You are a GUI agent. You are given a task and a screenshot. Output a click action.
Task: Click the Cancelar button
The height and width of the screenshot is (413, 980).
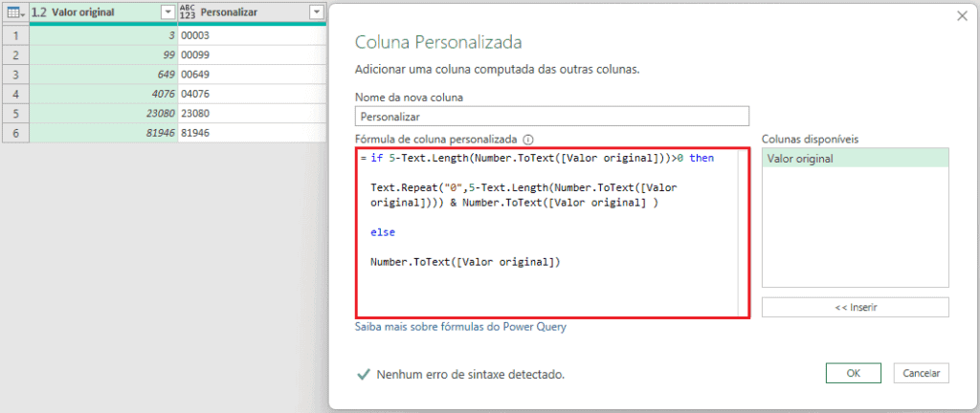click(x=922, y=373)
